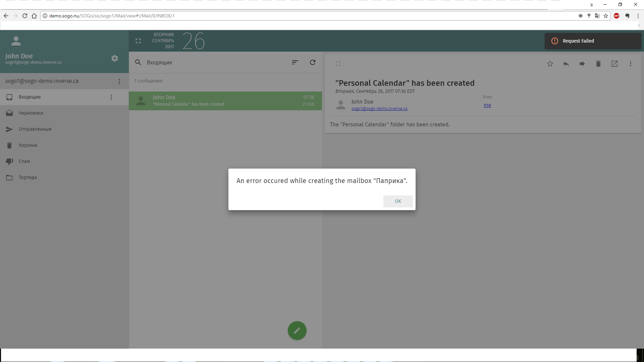Select the Черновики folder
Viewport: 644px width, 362px height.
tap(31, 113)
